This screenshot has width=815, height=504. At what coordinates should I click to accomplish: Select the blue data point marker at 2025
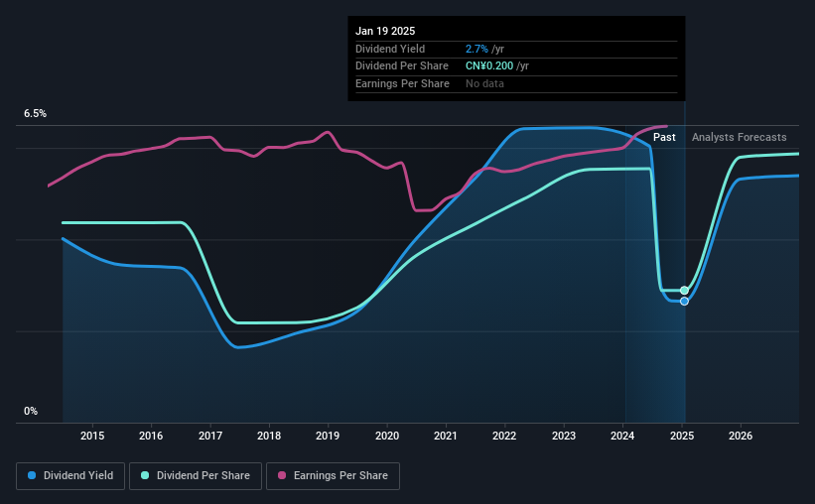(x=685, y=302)
